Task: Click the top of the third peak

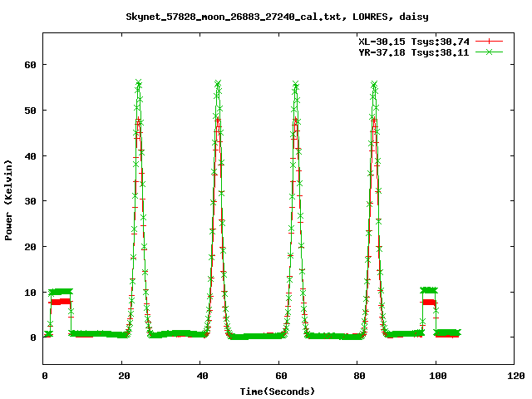Action: pos(296,85)
